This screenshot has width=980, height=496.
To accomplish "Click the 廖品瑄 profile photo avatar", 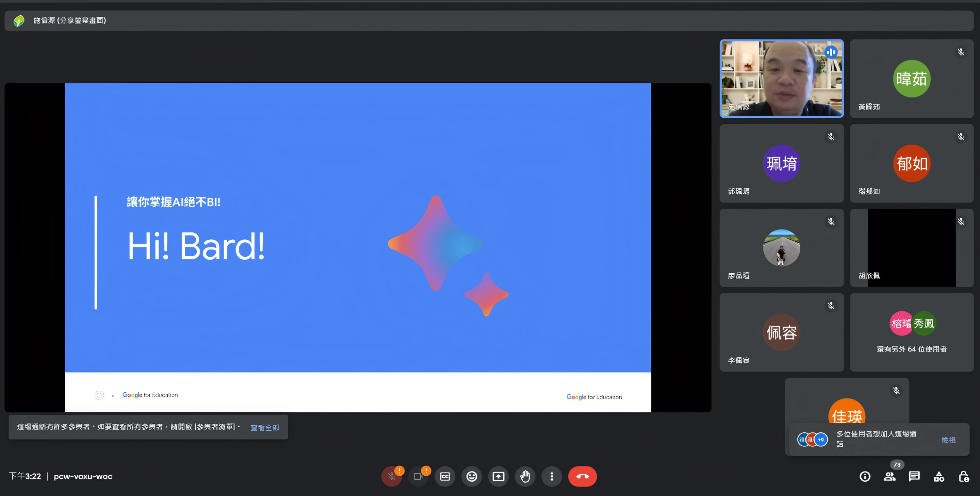I will tap(781, 248).
